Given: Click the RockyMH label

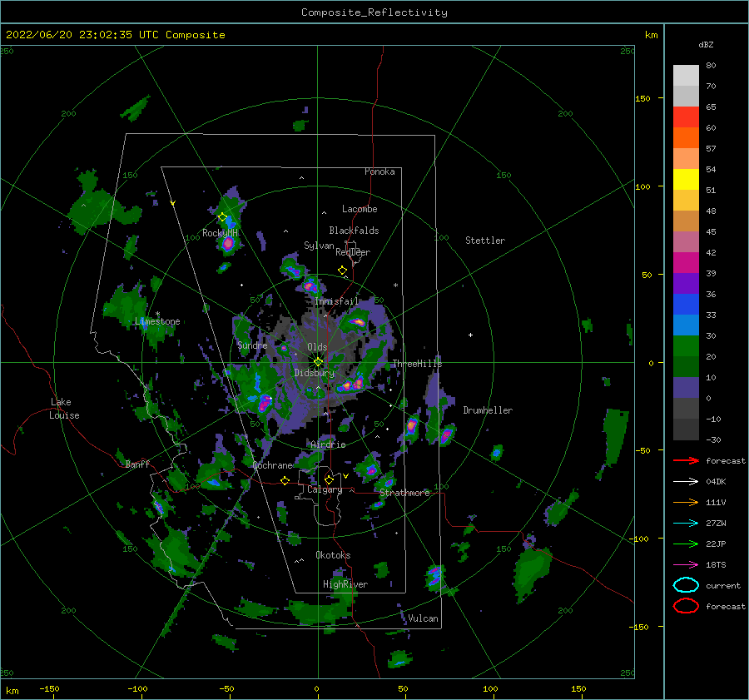Looking at the screenshot, I should coord(220,233).
